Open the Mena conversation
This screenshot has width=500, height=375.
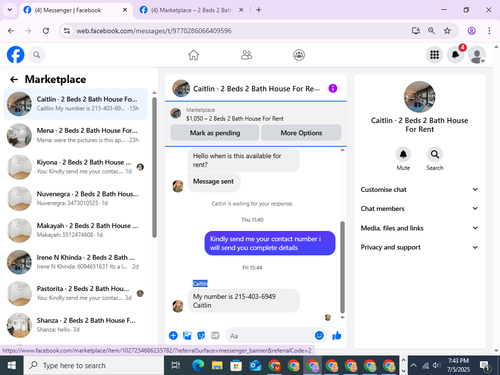click(76, 135)
